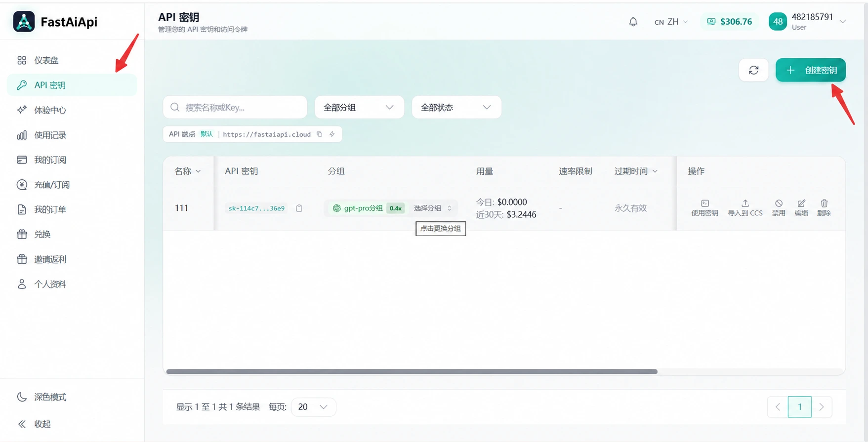The height and width of the screenshot is (442, 868).
Task: Click the balance wallet icon
Action: (x=711, y=22)
